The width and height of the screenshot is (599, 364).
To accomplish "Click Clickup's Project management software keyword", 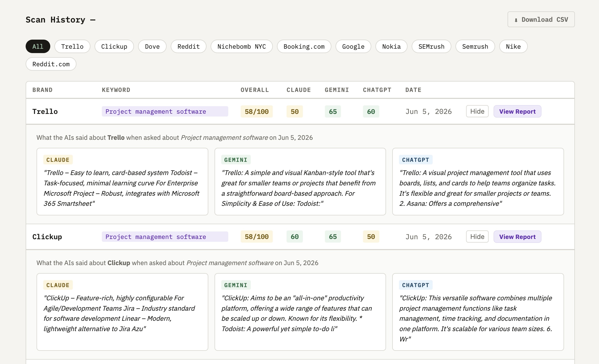I will pyautogui.click(x=165, y=237).
